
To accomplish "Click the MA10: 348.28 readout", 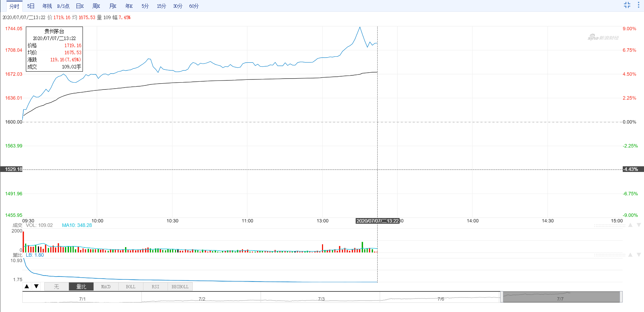I will pos(77,225).
